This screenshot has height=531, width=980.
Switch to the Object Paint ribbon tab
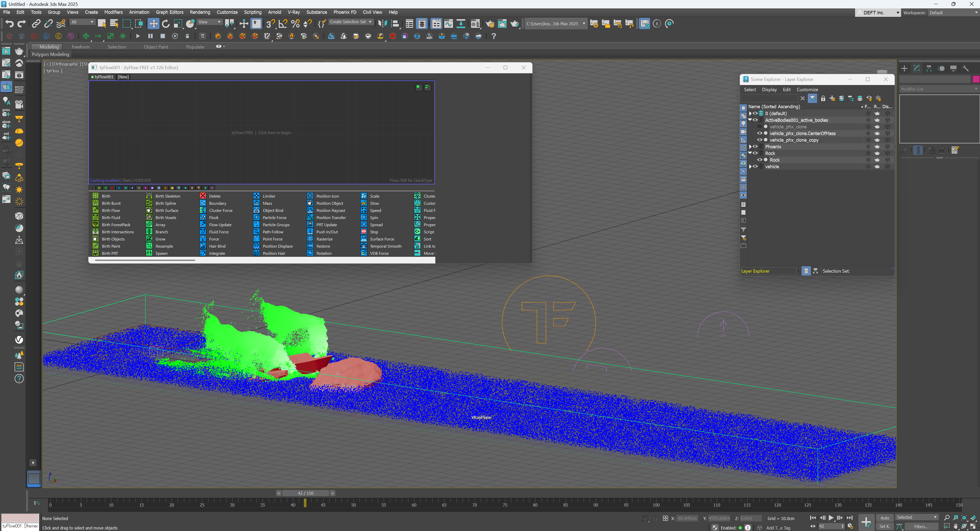(x=156, y=47)
